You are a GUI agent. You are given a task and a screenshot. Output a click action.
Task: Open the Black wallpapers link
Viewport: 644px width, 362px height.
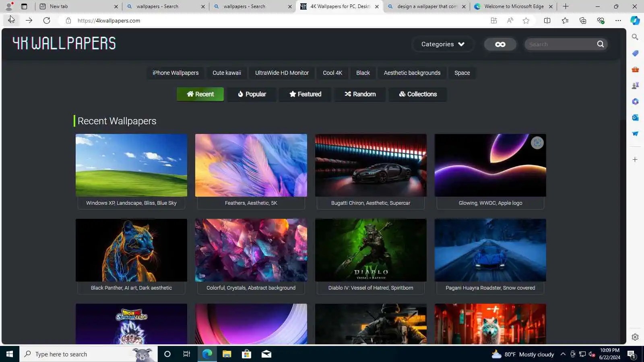(x=363, y=73)
